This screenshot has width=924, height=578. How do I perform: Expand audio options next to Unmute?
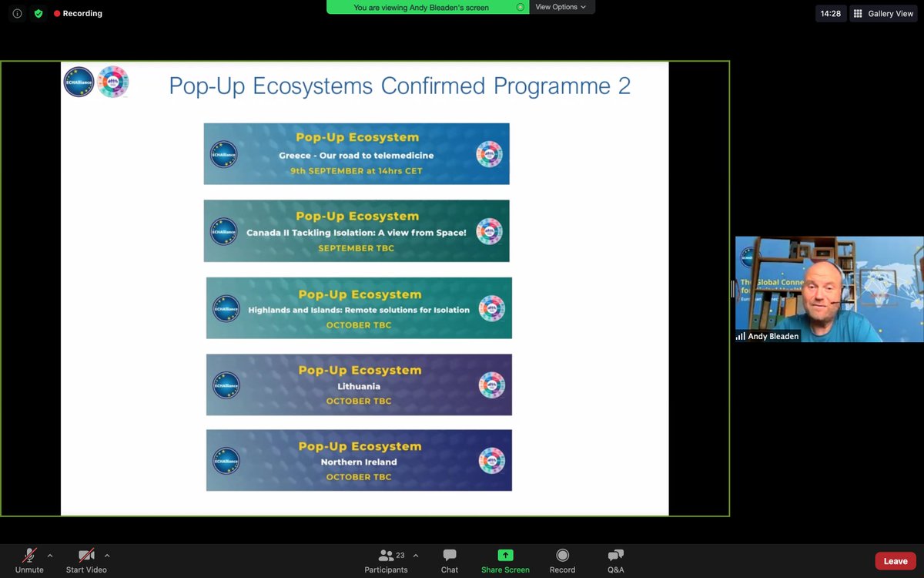tap(50, 556)
